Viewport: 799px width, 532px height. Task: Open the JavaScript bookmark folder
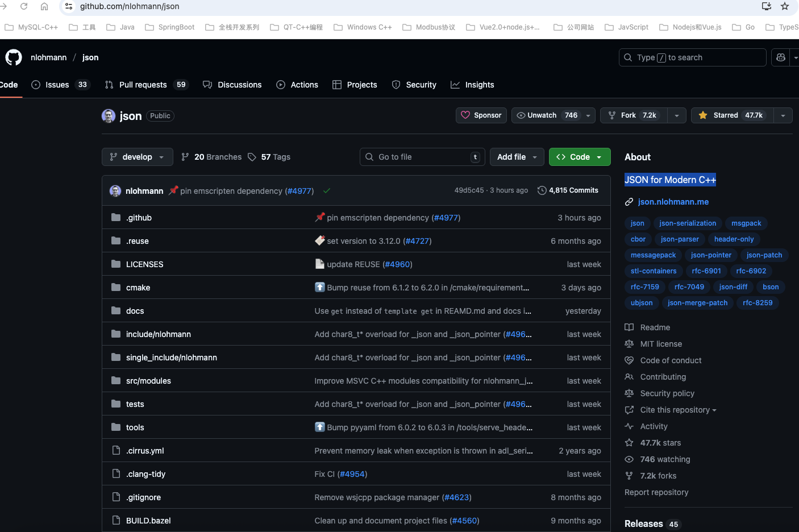(627, 27)
